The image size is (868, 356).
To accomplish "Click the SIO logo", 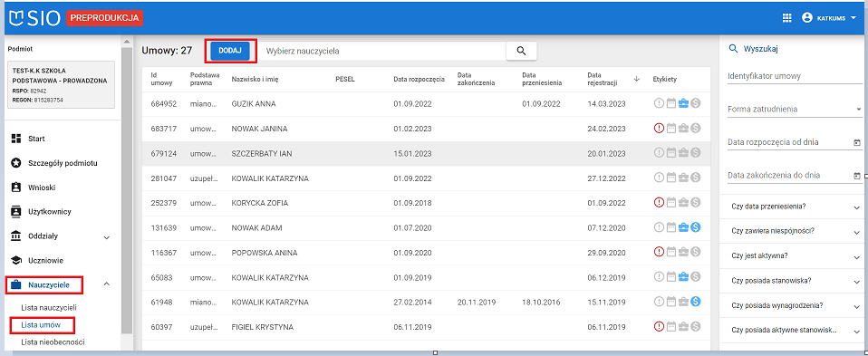I will [x=34, y=18].
